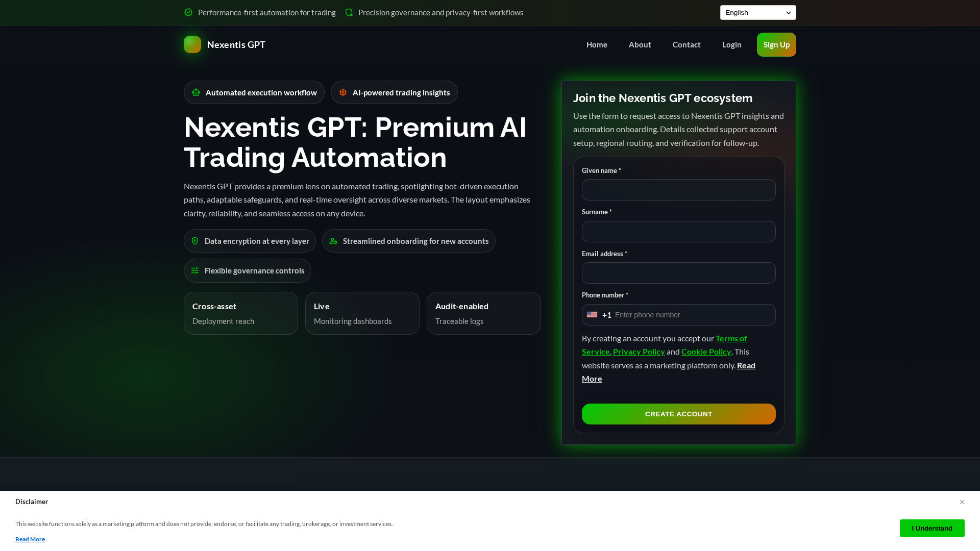Go to the Home nav item
The height and width of the screenshot is (551, 980).
[597, 44]
